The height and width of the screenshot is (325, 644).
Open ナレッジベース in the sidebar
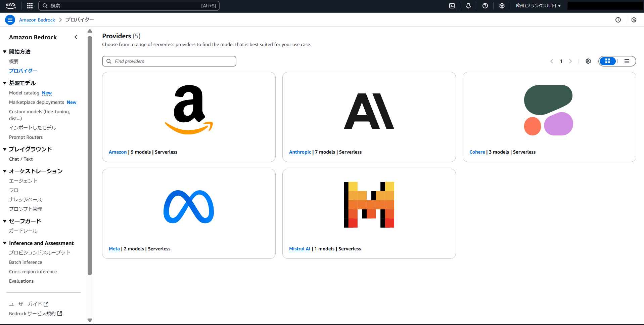(x=26, y=200)
